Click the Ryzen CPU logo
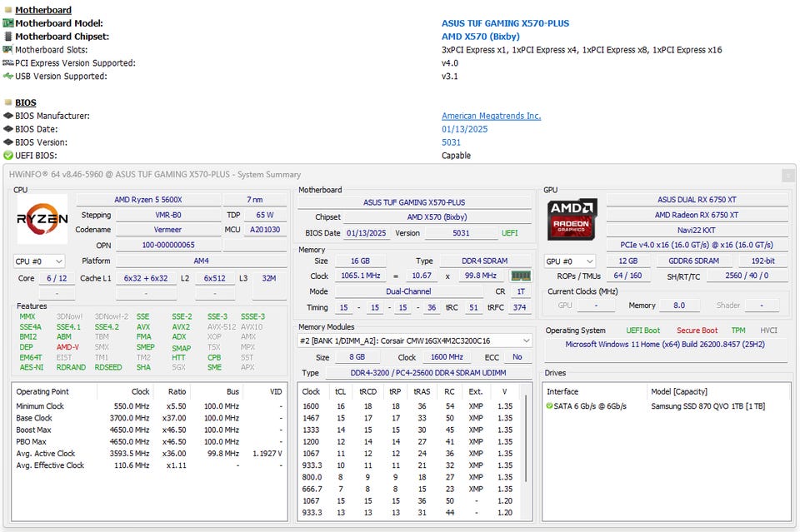This screenshot has width=800, height=532. pyautogui.click(x=42, y=219)
